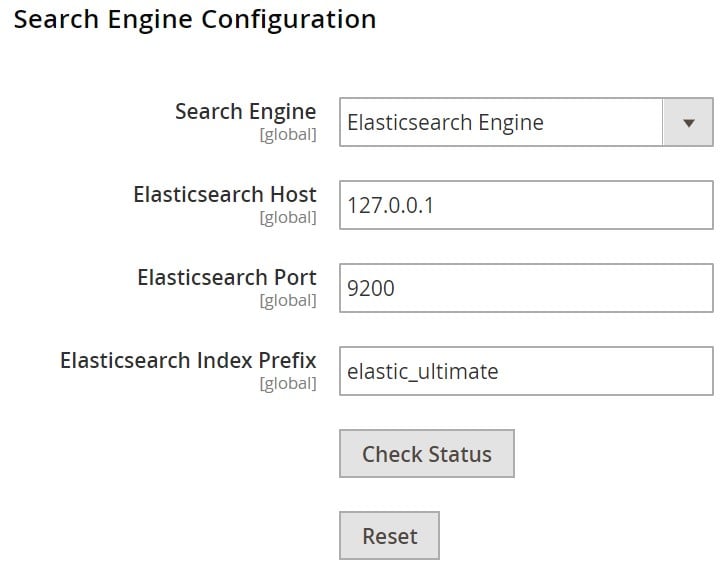Click the Elasticsearch Port label
722x577 pixels.
pos(227,277)
